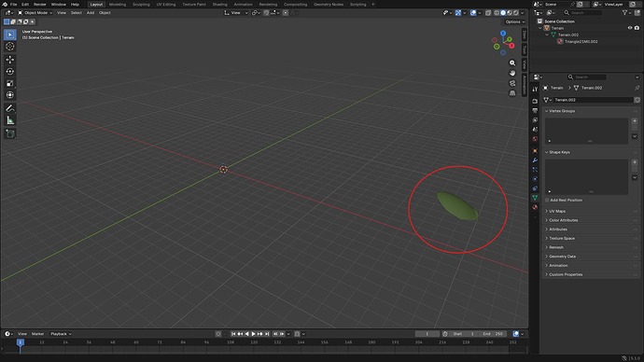Open the Tool properties tab icon

point(535,89)
